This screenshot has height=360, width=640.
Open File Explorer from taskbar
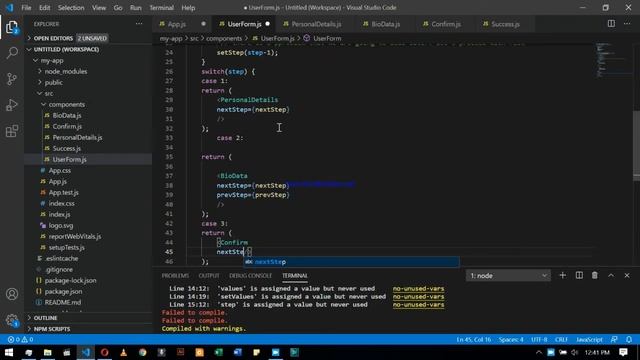tap(48, 352)
